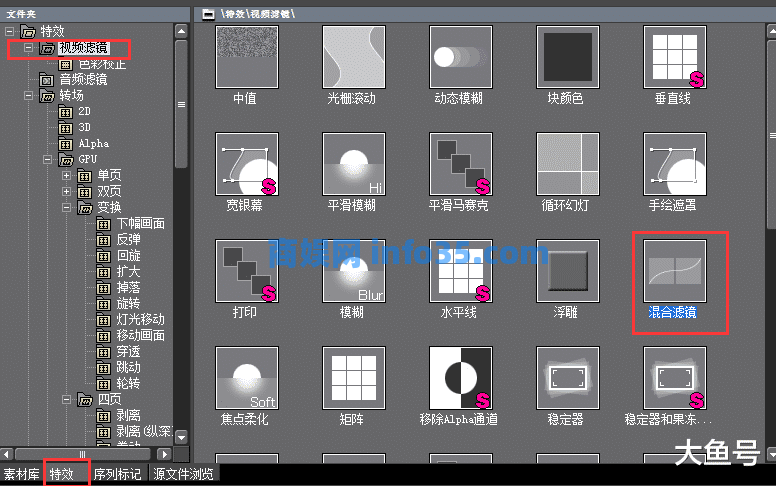Select 音频滤镜 in the folder tree

(x=82, y=79)
